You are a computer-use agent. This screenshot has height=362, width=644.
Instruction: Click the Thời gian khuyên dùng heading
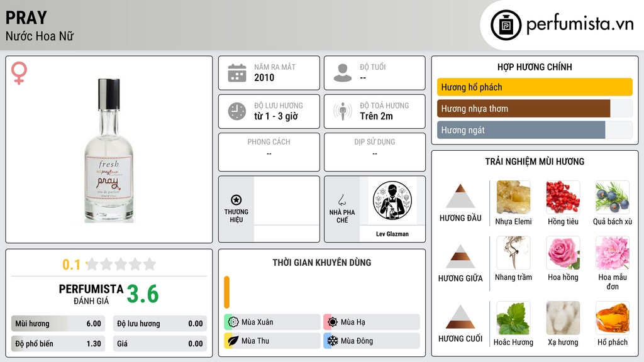pyautogui.click(x=322, y=263)
